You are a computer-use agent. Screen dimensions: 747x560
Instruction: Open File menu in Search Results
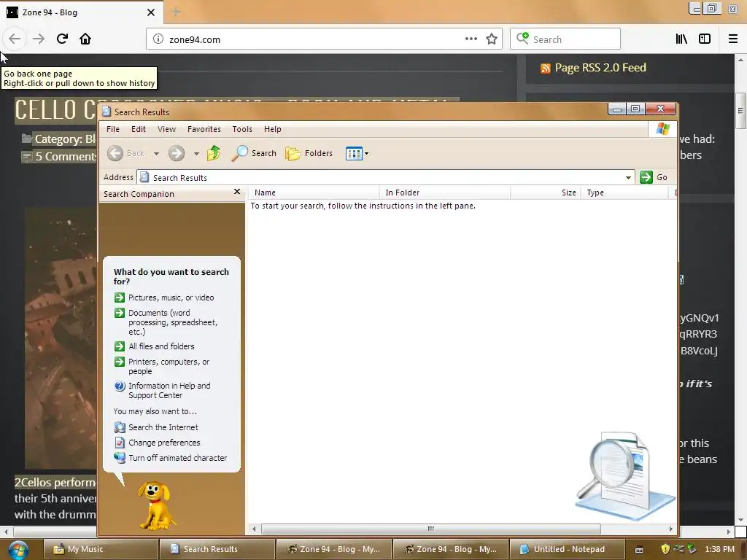point(113,129)
